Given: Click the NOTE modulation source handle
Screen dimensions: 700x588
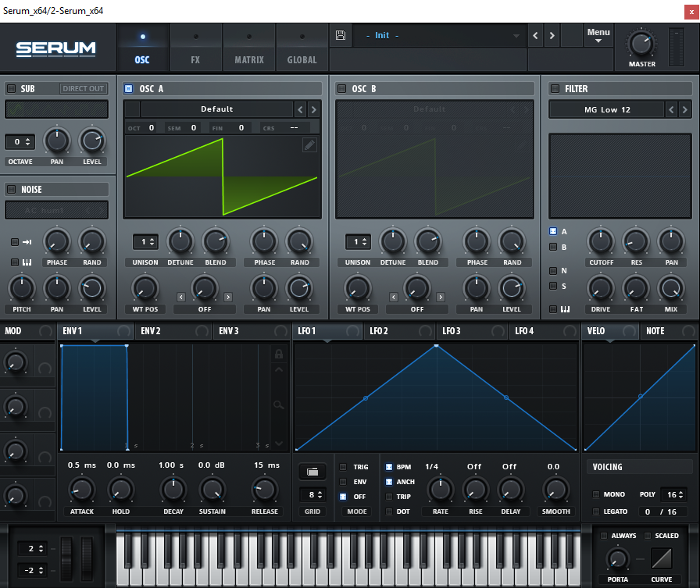Looking at the screenshot, I should pyautogui.click(x=688, y=331).
